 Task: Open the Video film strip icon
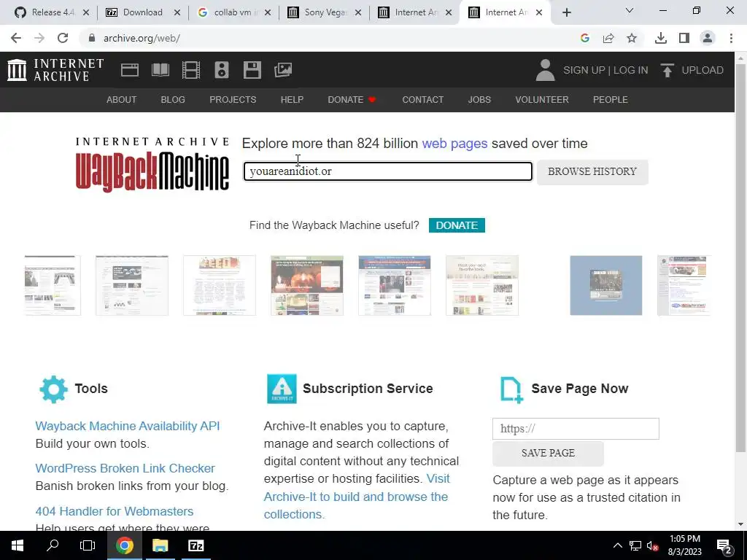(x=191, y=70)
